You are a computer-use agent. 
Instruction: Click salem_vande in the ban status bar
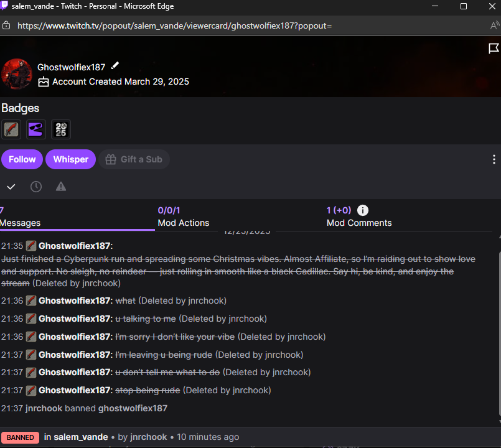[80, 437]
